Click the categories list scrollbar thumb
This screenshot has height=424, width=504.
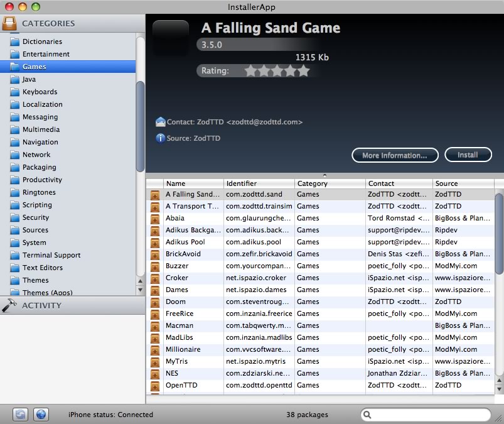point(140,126)
